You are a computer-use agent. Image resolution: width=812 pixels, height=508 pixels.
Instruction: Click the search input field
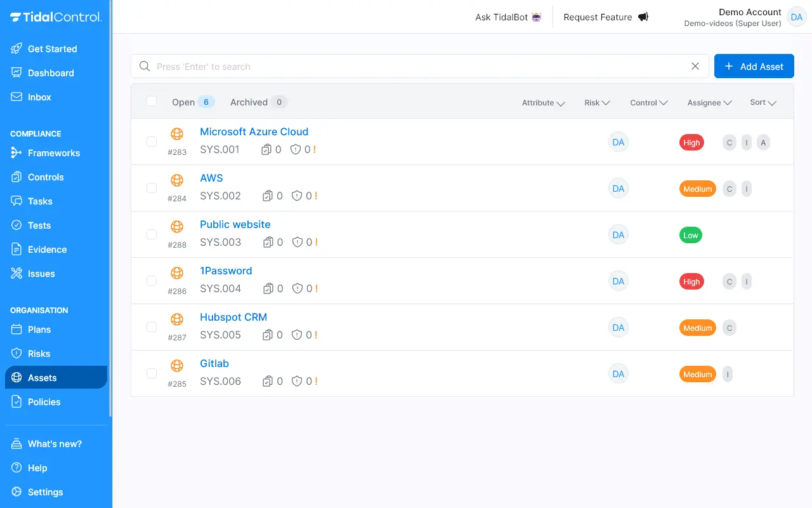coord(419,66)
